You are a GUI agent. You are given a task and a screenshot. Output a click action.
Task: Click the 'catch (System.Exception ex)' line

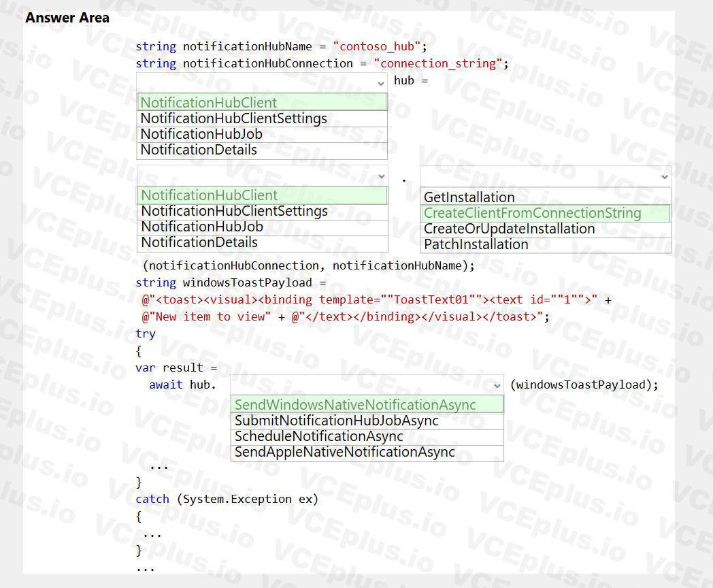(x=227, y=500)
